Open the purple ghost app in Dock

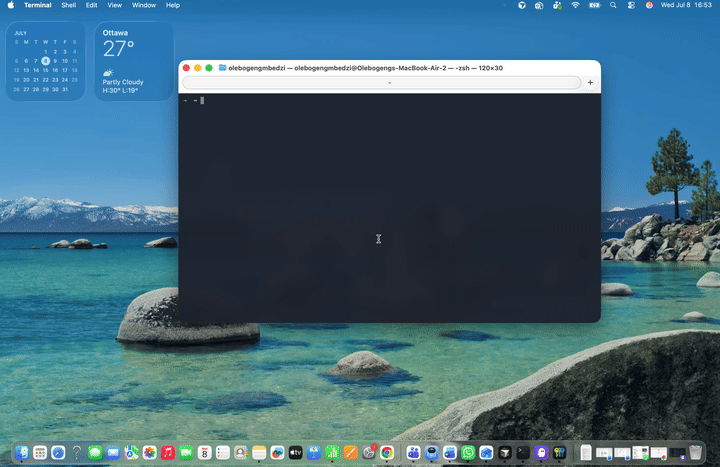pos(541,453)
